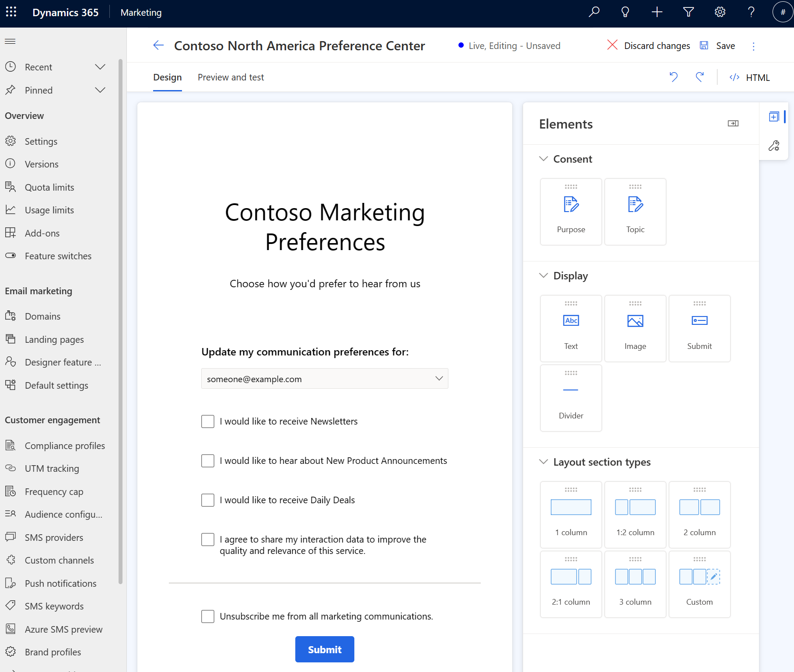Click the blue Submit form button
The width and height of the screenshot is (794, 672).
[325, 649]
